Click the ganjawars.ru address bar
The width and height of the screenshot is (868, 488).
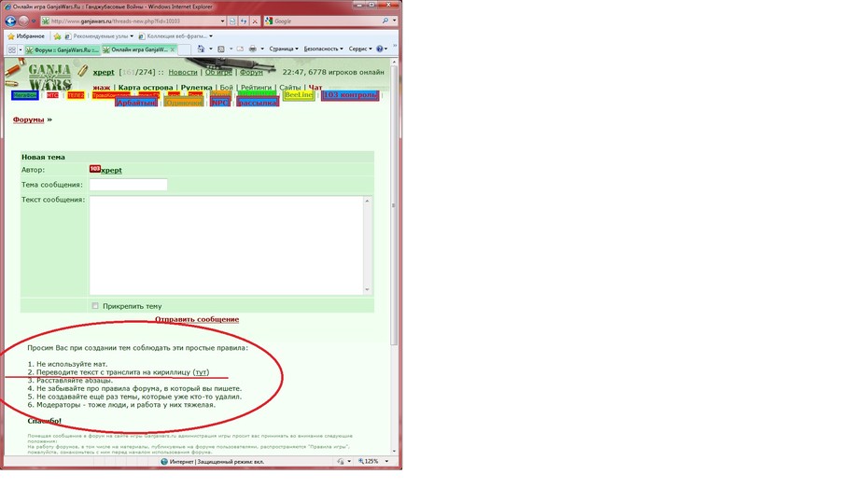click(133, 21)
